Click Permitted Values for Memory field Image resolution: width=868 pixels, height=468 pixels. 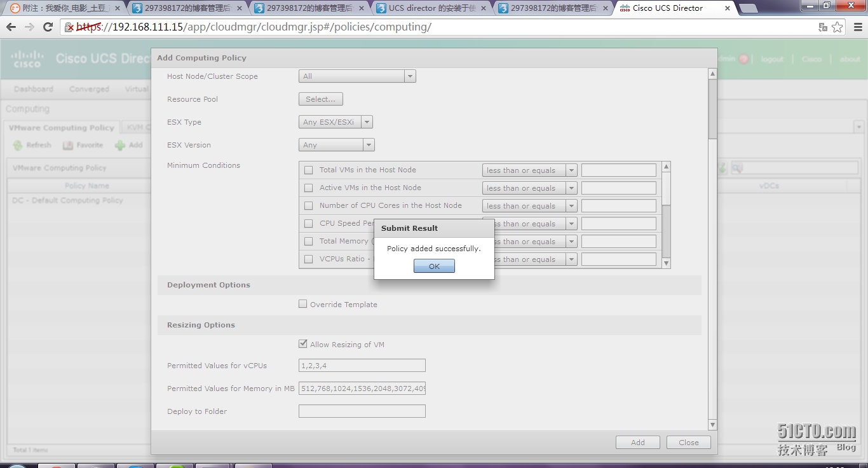[x=362, y=389]
